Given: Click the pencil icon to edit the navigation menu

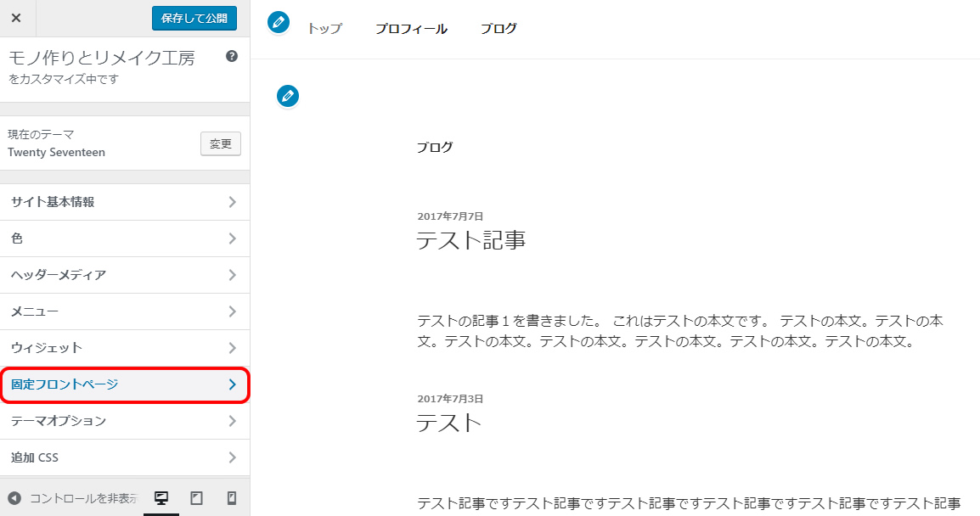Looking at the screenshot, I should (278, 23).
